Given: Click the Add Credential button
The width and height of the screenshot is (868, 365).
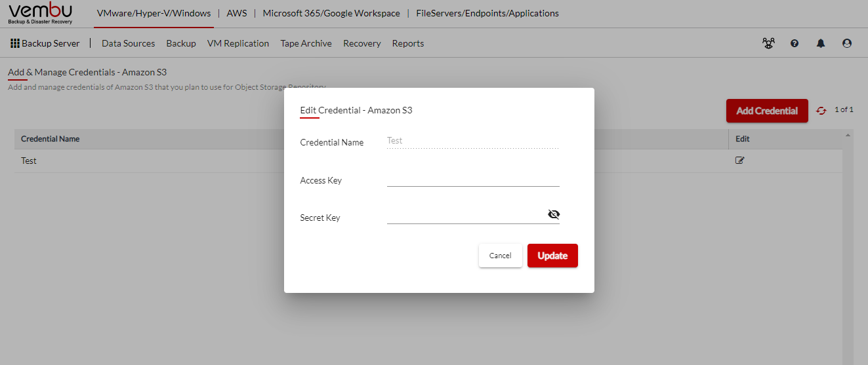Looking at the screenshot, I should tap(767, 111).
